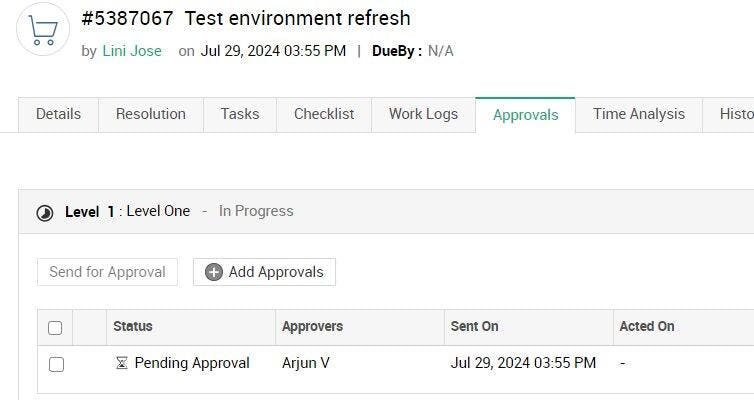Viewport: 754px width, 400px height.
Task: Check the Arjun V approval row checkbox
Action: point(56,364)
